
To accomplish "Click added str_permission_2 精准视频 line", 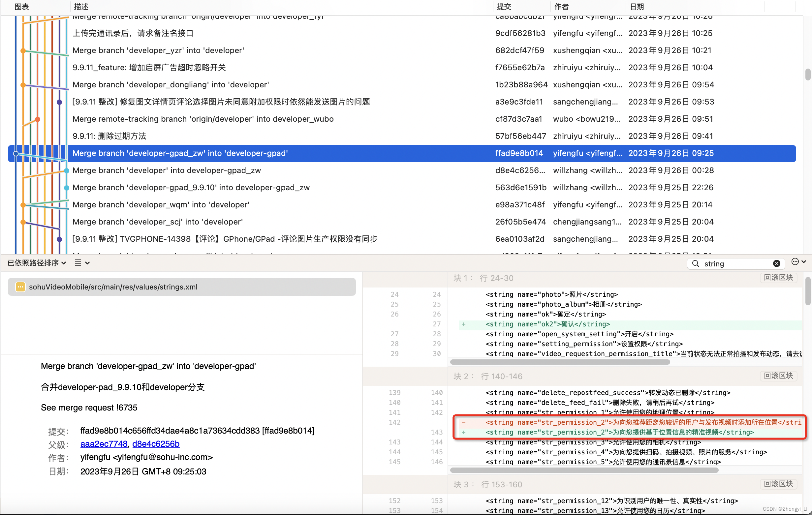I will pos(630,433).
